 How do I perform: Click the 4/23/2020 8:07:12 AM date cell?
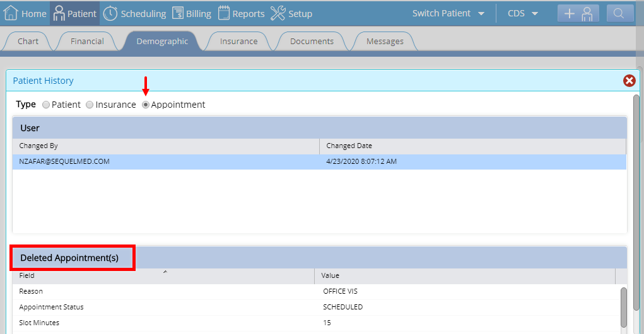361,162
